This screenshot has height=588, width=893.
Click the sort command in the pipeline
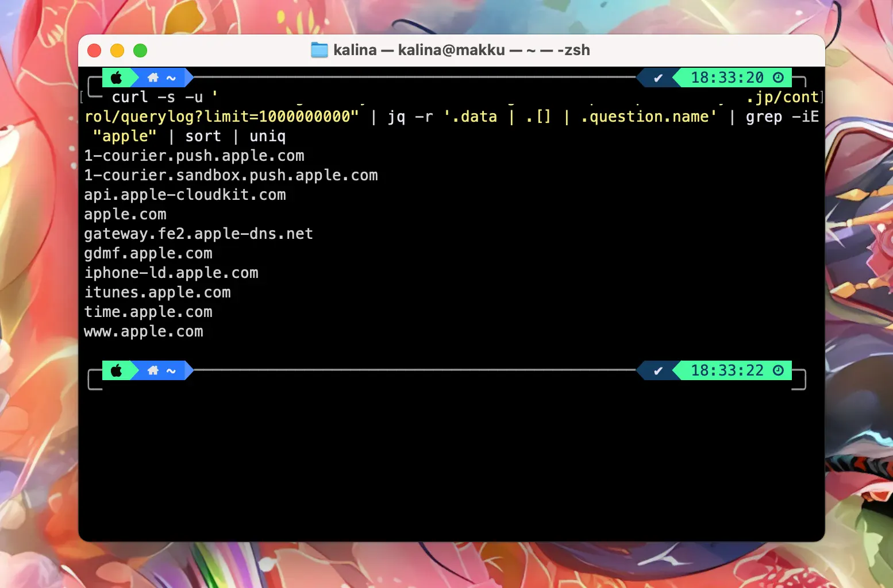pos(203,136)
